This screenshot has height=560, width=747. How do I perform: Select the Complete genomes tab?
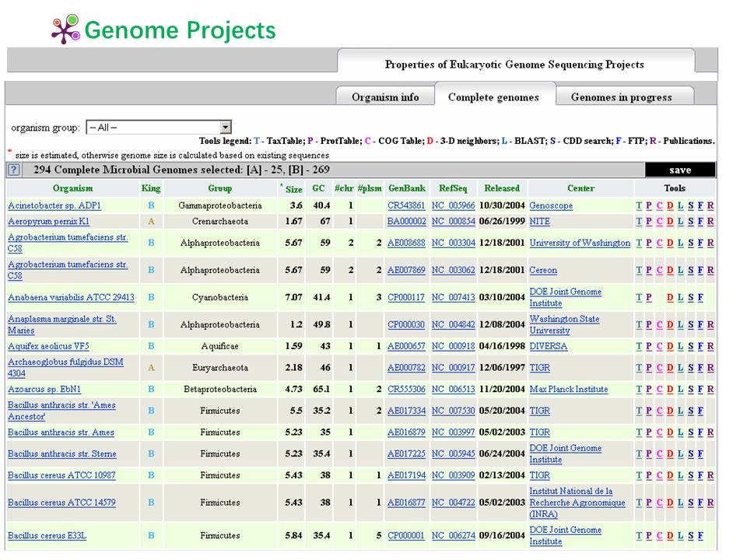[x=493, y=97]
